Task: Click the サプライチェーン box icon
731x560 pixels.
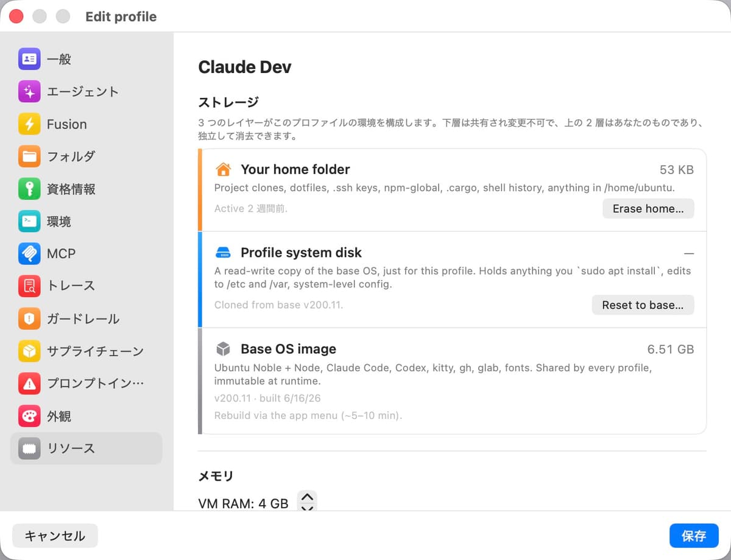Action: 29,351
